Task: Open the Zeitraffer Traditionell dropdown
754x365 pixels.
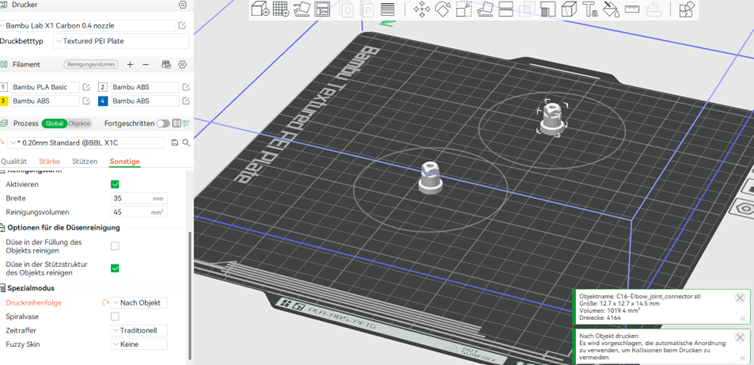Action: tap(139, 331)
